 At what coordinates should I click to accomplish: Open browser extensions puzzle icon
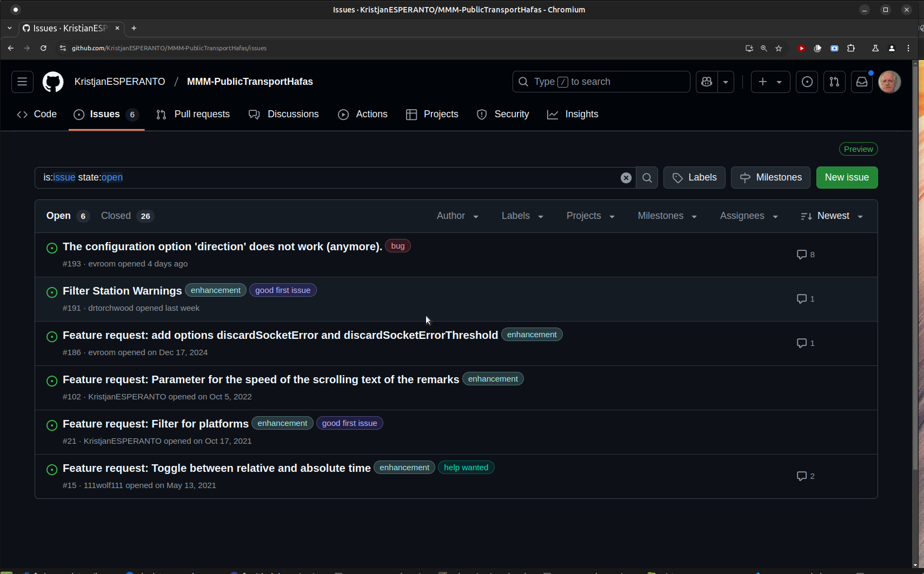click(851, 48)
